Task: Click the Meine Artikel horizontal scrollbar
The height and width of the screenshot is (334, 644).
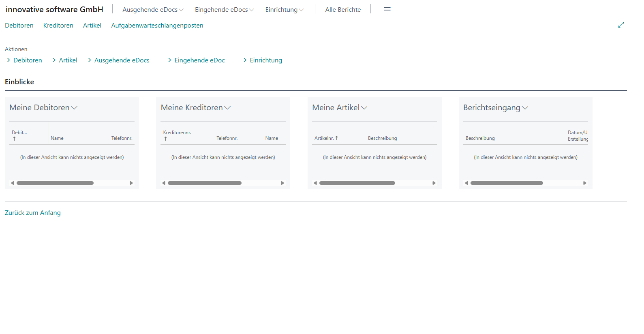Action: tap(357, 183)
